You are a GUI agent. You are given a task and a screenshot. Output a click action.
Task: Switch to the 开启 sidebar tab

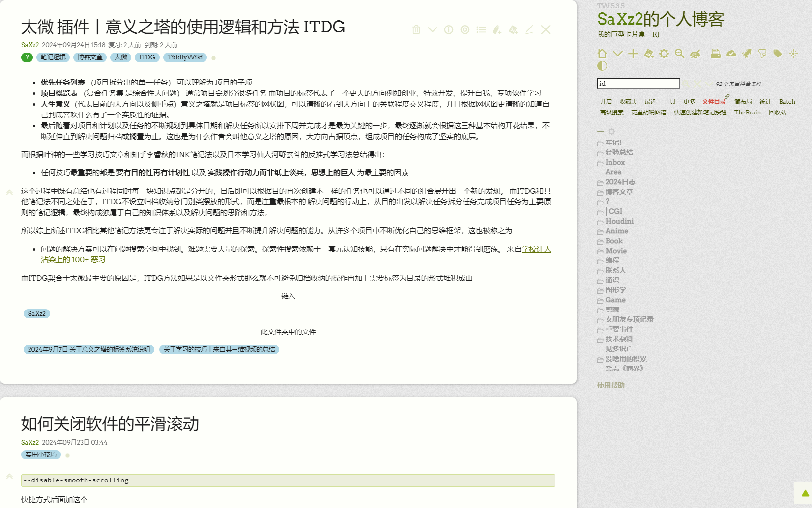point(606,102)
